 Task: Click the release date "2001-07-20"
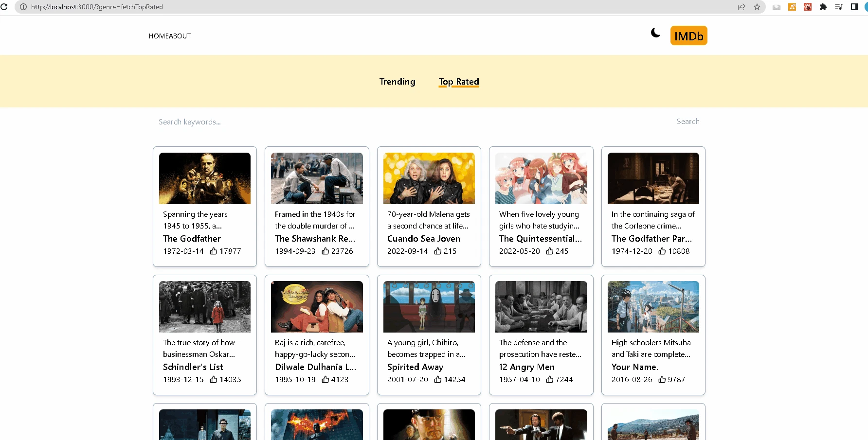[x=408, y=380]
